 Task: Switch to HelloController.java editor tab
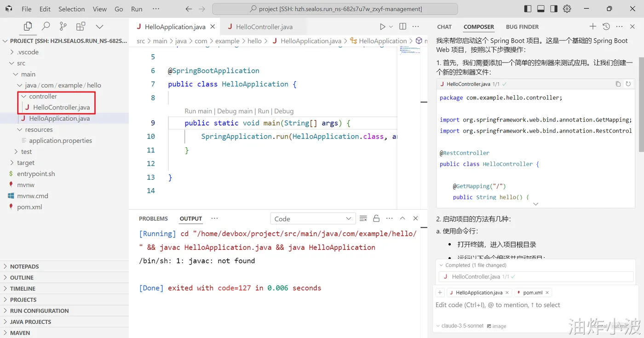click(x=264, y=27)
